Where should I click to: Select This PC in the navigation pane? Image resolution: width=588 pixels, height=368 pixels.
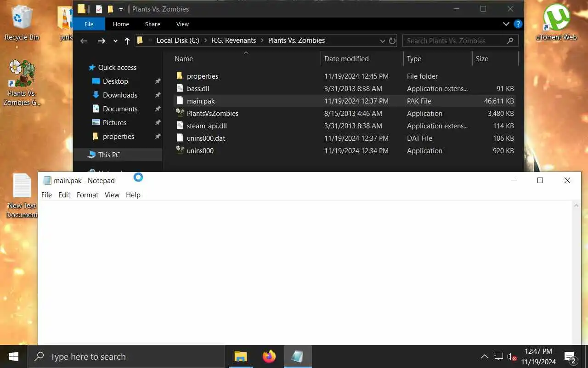click(x=109, y=155)
